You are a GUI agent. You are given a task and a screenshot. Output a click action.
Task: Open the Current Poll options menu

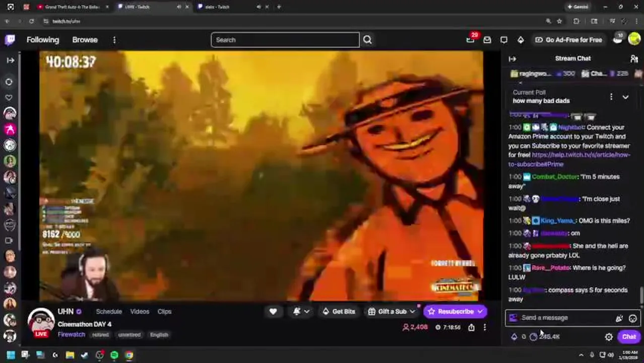tap(611, 97)
